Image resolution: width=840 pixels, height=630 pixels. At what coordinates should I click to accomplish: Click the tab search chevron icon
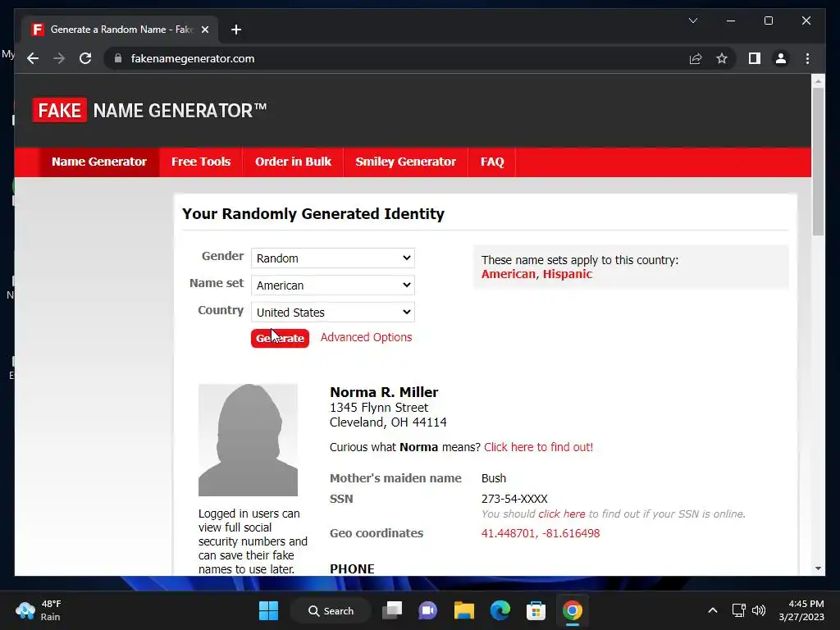[x=692, y=21]
